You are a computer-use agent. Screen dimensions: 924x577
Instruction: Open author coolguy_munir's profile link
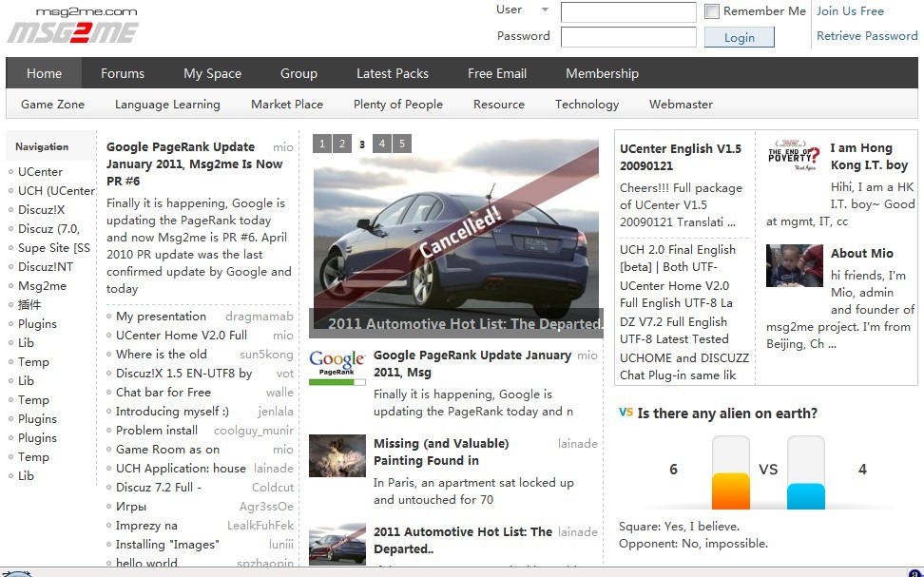(254, 431)
